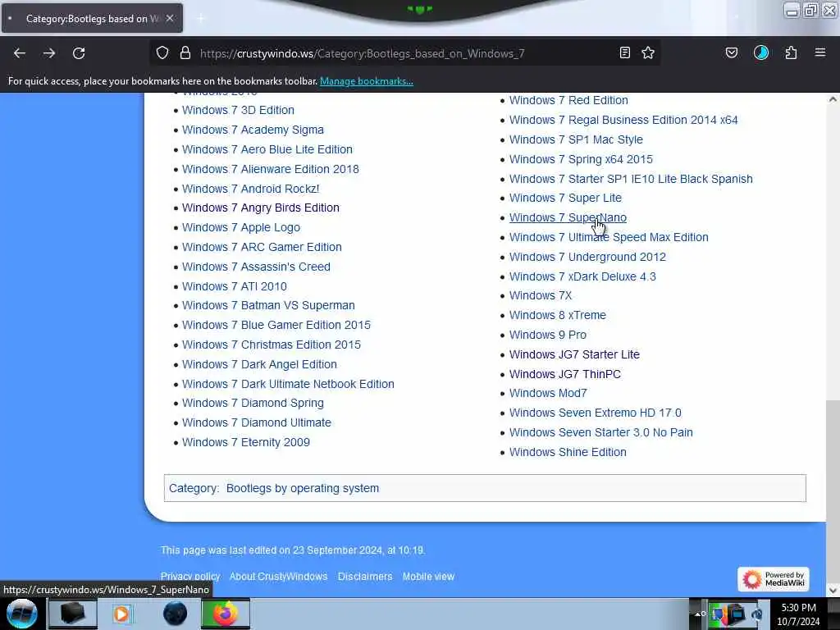This screenshot has width=840, height=630.
Task: Open Windows 7 xDark Deluxe 4.3
Action: click(x=582, y=277)
